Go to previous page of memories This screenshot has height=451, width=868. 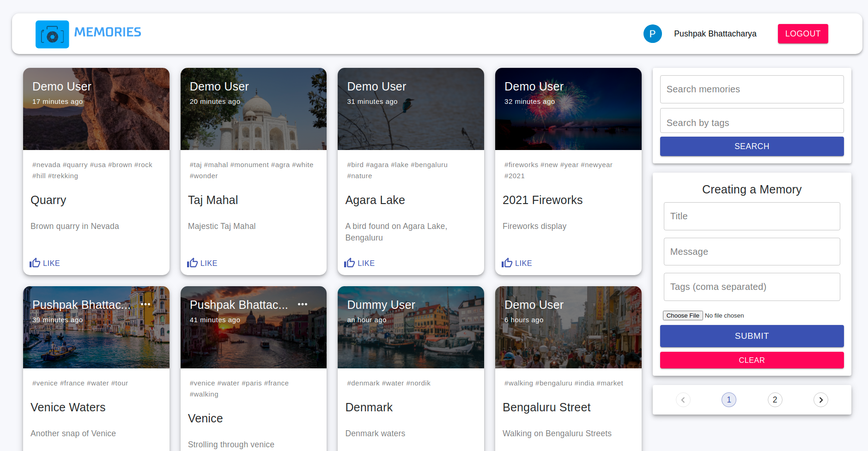[x=683, y=400]
